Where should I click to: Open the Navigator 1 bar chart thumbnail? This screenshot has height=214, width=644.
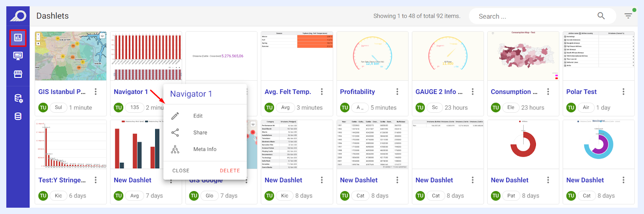click(x=146, y=56)
